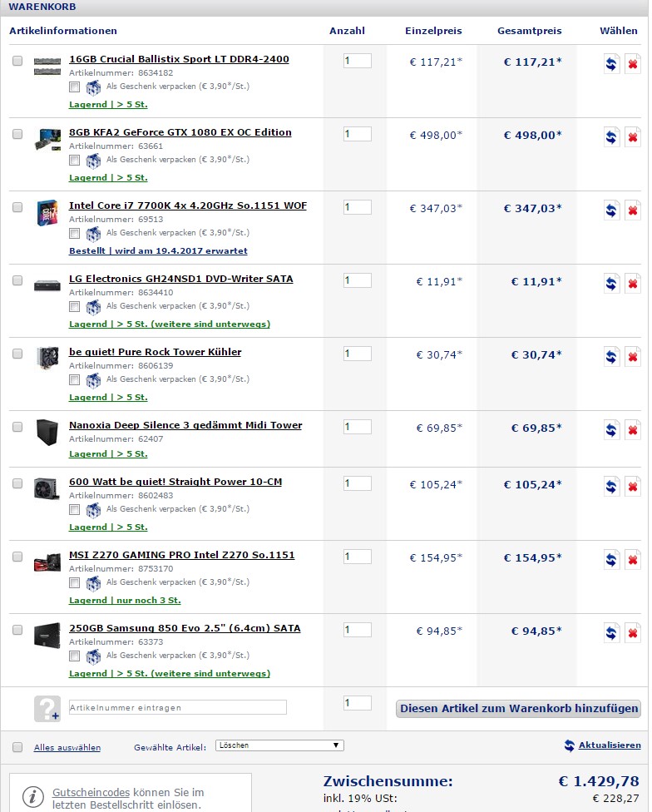Click refresh icon for Nanoxia Deep Silence row
652x812 pixels.
(612, 431)
